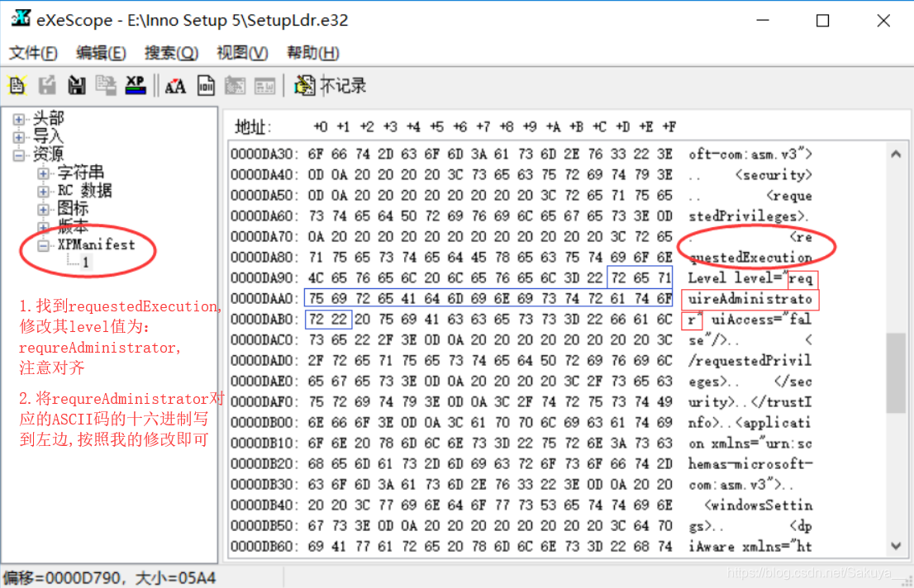914x588 pixels.
Task: Expand the RC 数据 tree node
Action: 43,191
